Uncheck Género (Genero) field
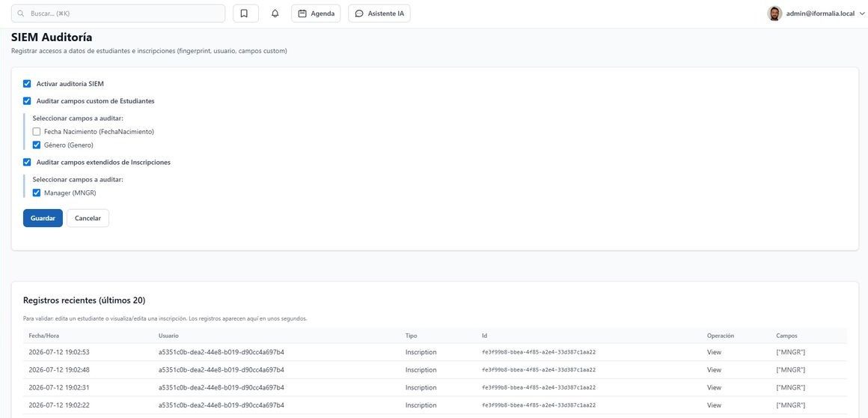The width and height of the screenshot is (868, 418). [x=37, y=145]
